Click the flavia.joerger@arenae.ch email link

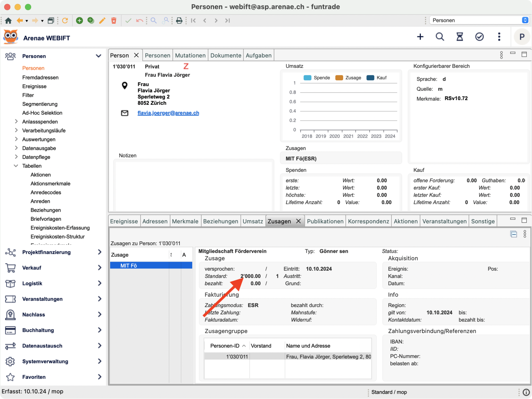click(x=168, y=113)
